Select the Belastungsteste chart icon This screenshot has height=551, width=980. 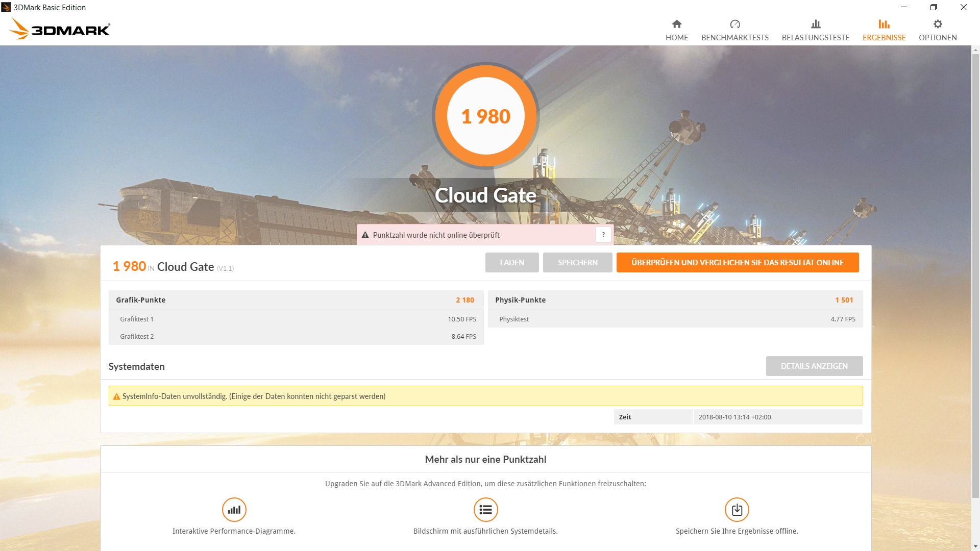click(x=816, y=24)
